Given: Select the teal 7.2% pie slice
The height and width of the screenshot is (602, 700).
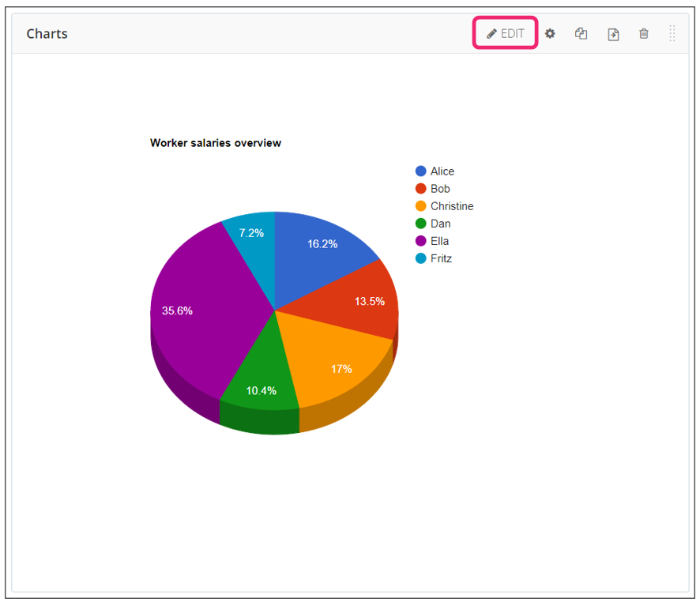Looking at the screenshot, I should point(253,237).
